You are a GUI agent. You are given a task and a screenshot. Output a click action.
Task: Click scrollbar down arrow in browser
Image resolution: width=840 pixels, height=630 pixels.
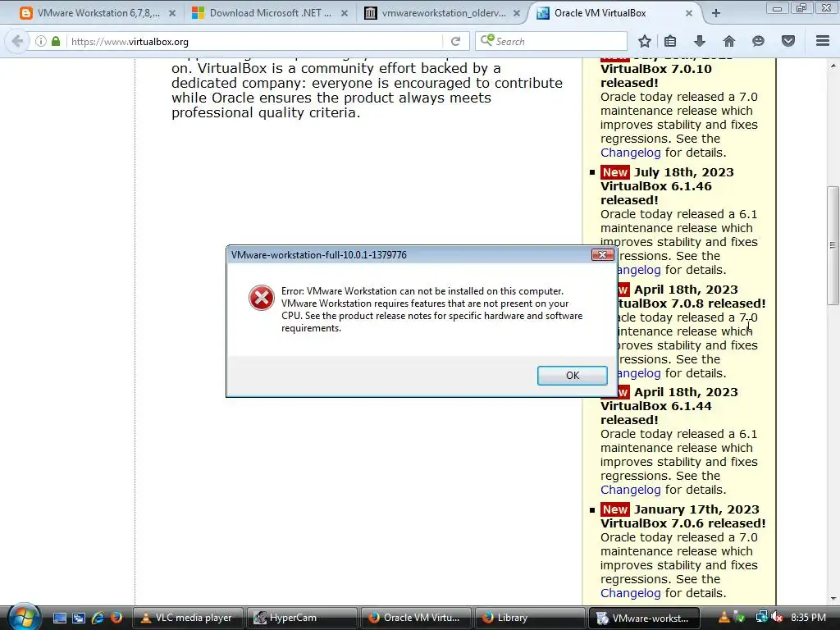833,598
